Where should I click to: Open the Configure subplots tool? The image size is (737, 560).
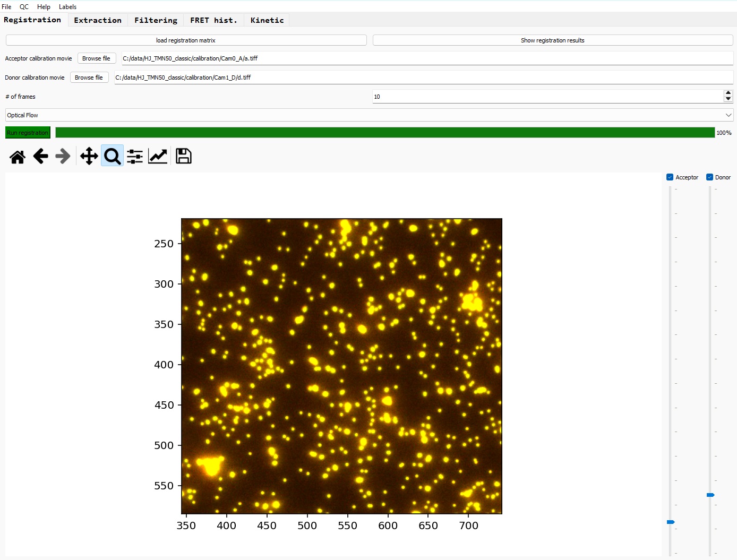[135, 157]
